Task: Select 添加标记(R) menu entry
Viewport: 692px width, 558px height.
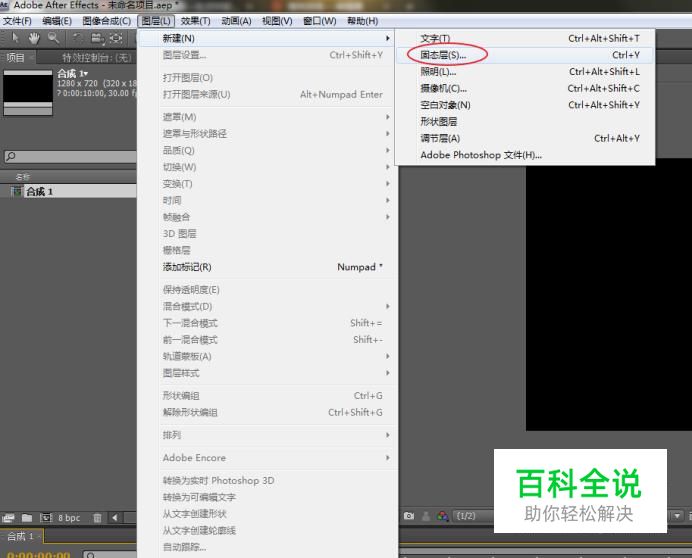Action: coord(267,267)
